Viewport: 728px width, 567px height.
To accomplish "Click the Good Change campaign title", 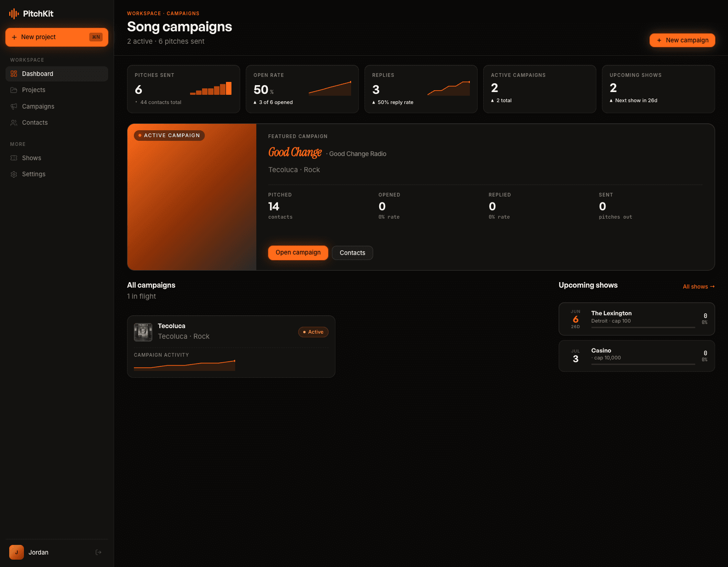I will pyautogui.click(x=295, y=152).
